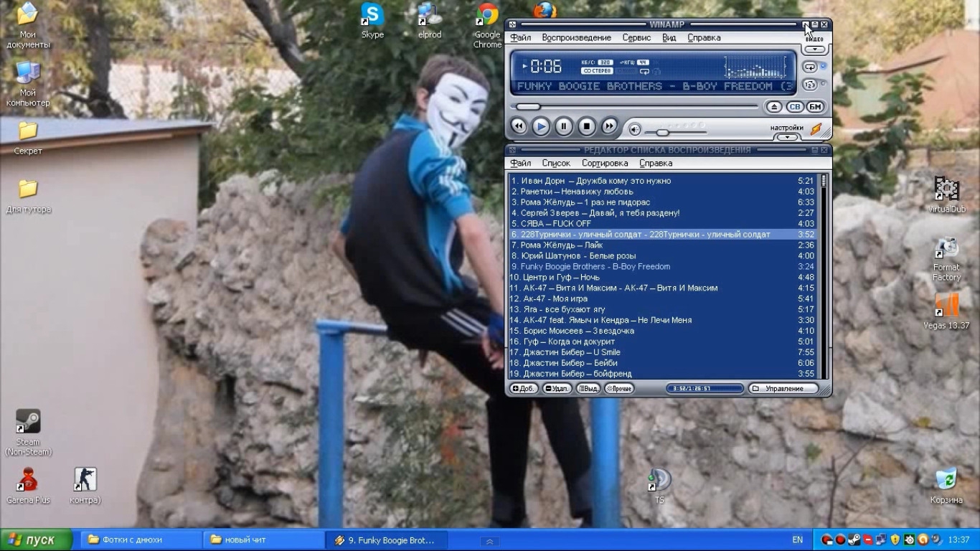
Task: Click the Выд. select button
Action: tap(588, 389)
